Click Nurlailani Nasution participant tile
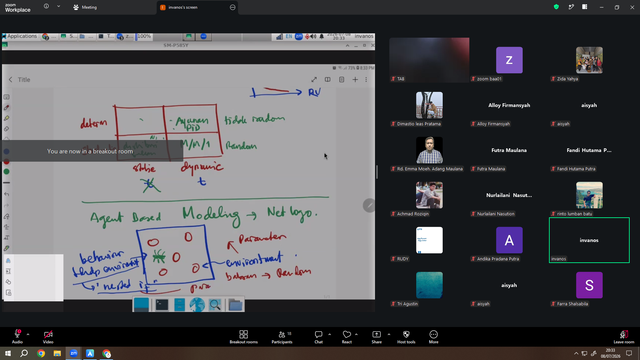Viewport: 640px width, 360px height. tap(509, 195)
